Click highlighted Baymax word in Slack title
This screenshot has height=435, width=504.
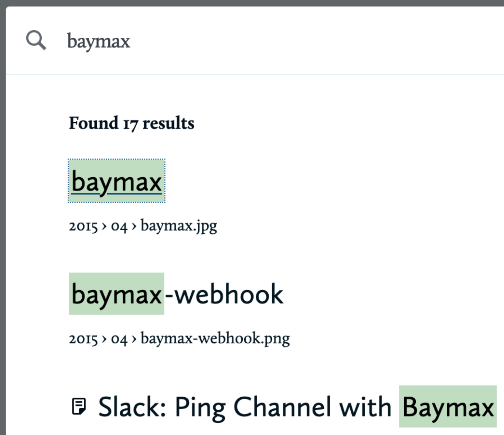[448, 407]
